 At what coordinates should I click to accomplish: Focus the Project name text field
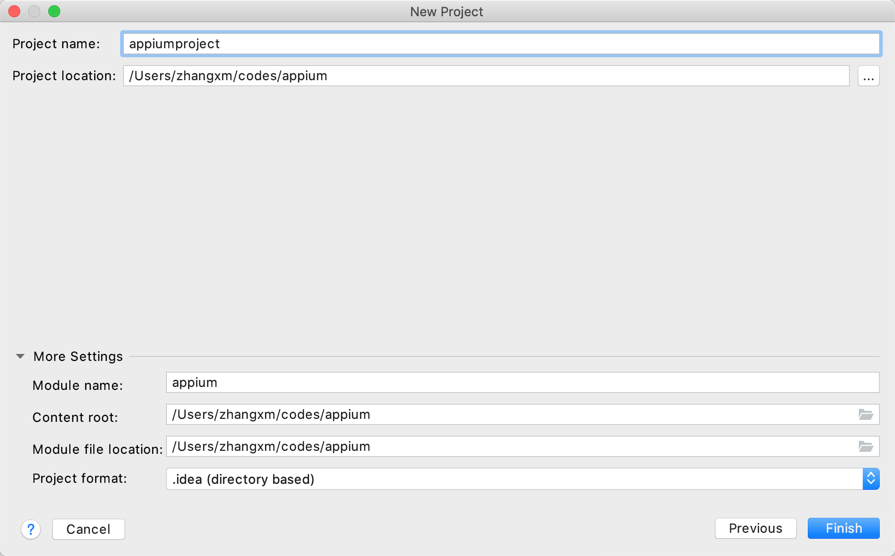point(500,44)
